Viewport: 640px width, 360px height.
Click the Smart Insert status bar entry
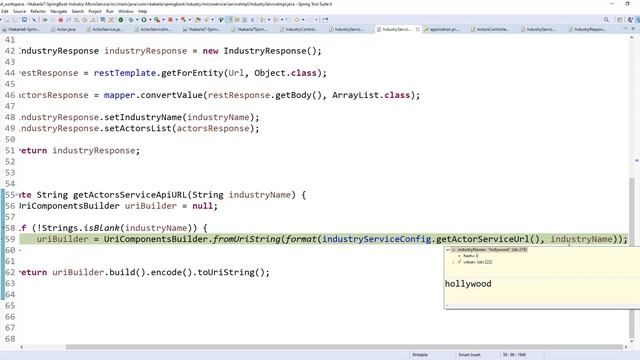[x=469, y=355]
